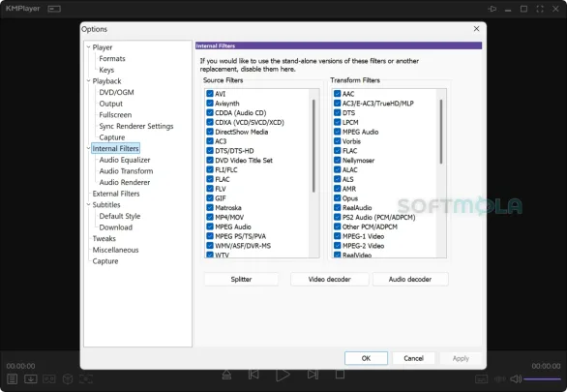Select Audio Renderer in the tree

125,182
